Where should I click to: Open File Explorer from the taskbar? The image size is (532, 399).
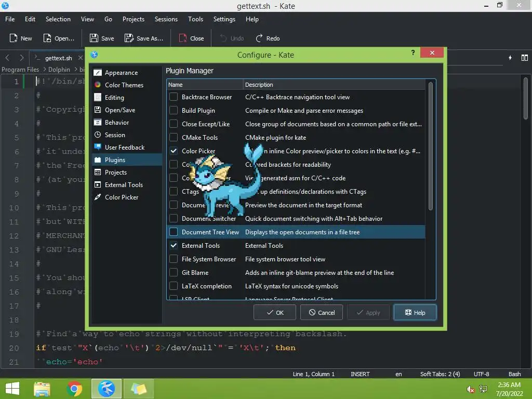(42, 389)
